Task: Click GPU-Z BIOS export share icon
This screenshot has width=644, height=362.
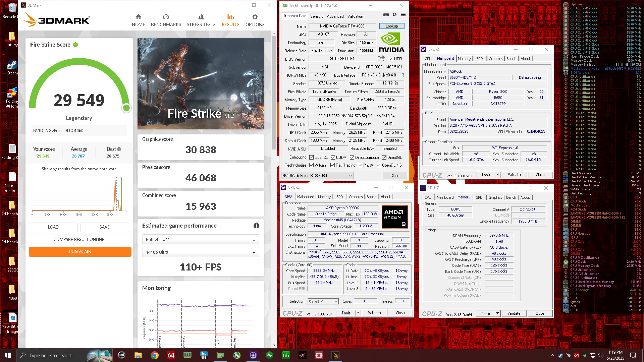Action: 381,59
